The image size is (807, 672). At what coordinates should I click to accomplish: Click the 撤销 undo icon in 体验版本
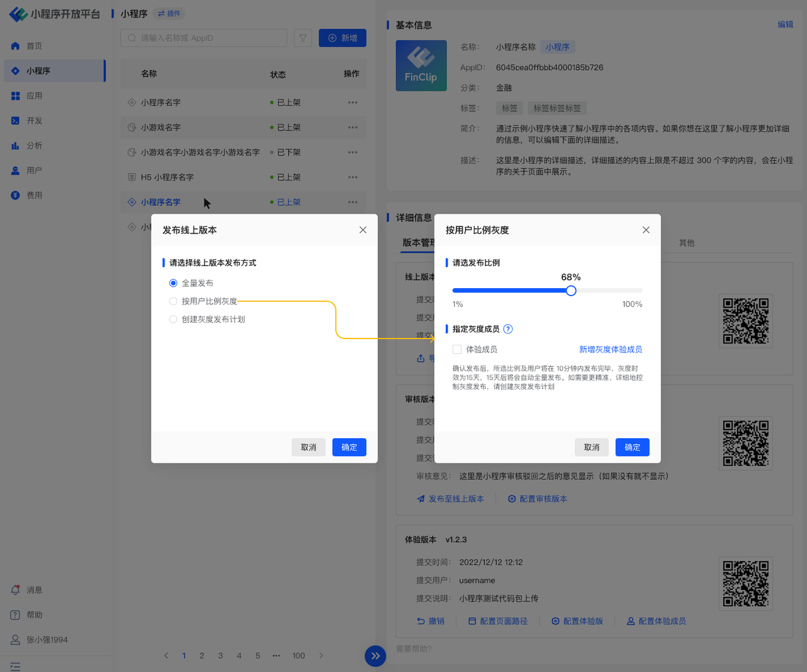[x=421, y=621]
